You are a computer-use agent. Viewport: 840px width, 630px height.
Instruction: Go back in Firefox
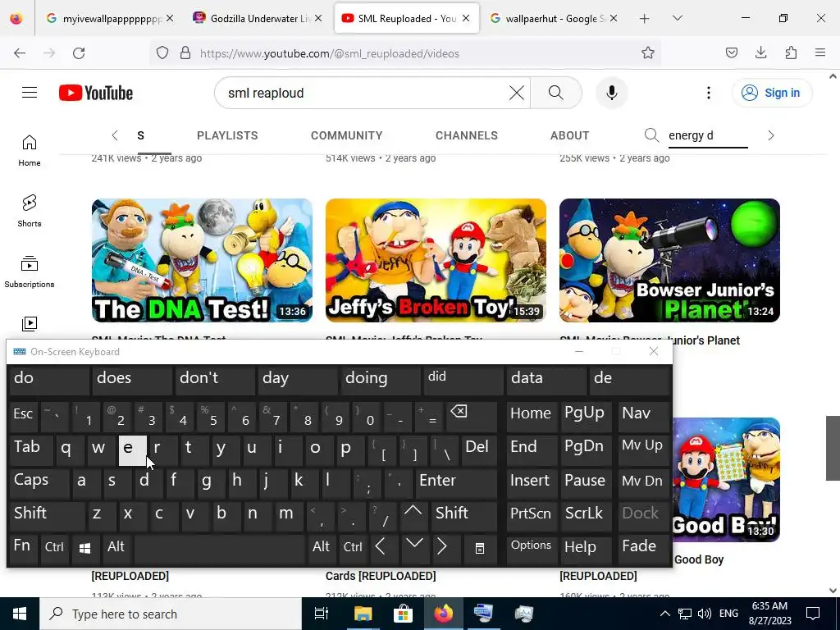pyautogui.click(x=20, y=53)
